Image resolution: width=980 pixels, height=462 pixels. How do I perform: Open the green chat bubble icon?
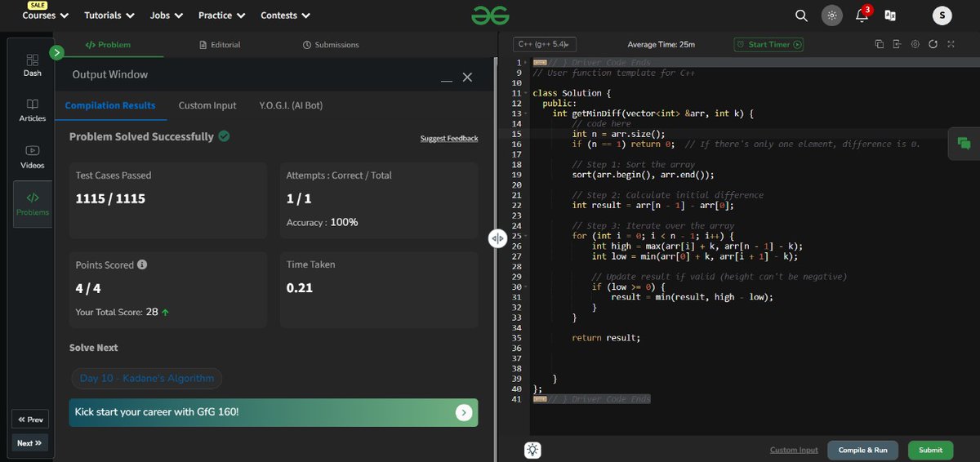click(x=964, y=143)
